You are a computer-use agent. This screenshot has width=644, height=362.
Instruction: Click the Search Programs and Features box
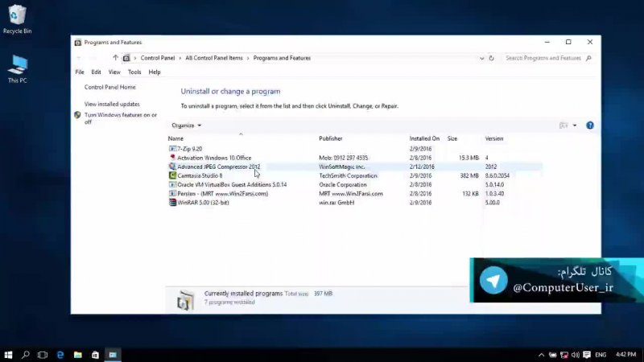(543, 58)
